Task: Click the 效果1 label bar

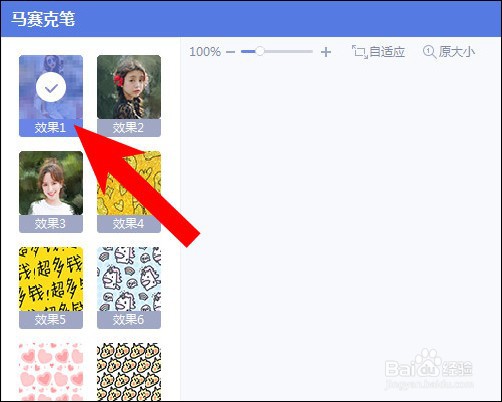Action: coord(51,128)
